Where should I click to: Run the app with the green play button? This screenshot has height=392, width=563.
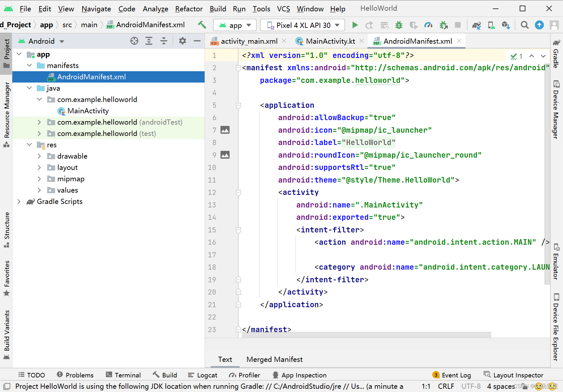point(355,25)
